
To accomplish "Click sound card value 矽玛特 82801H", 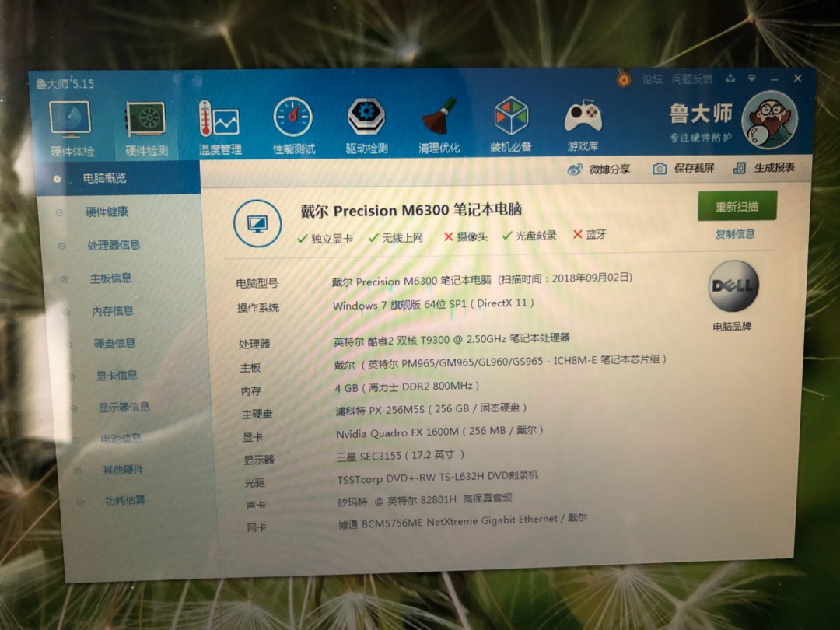I will 425,500.
